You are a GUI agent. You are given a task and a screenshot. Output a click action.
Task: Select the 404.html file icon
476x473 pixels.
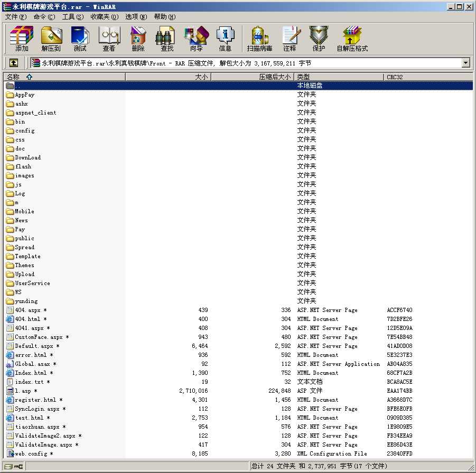point(10,319)
